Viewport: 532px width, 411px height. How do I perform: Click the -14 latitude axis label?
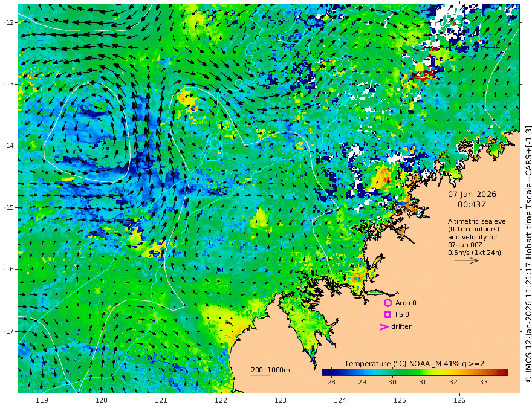pyautogui.click(x=9, y=146)
